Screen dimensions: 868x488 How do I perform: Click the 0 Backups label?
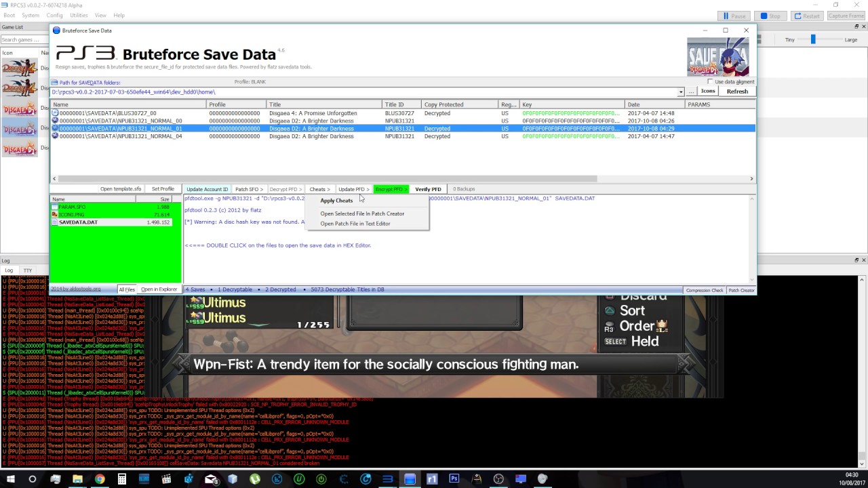[x=464, y=189]
